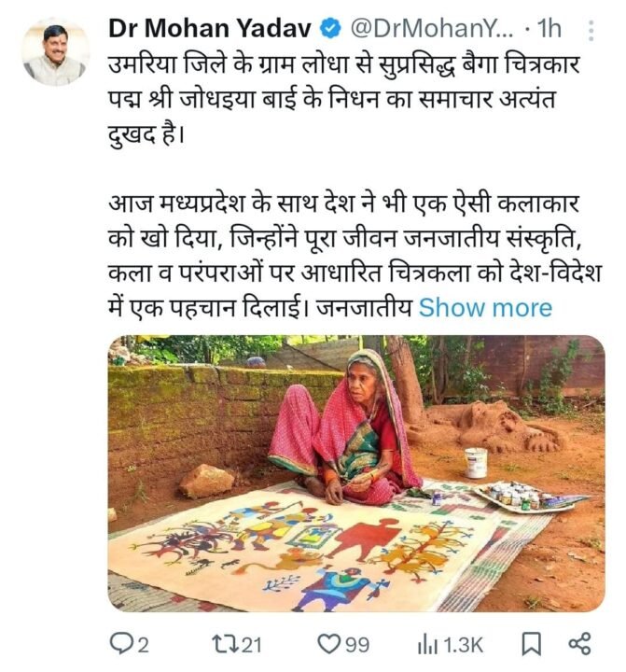Click the first paragraph of the tweet text

(x=336, y=97)
